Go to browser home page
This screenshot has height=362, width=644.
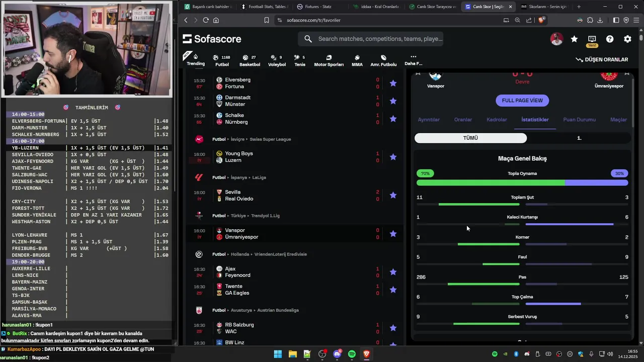[216, 20]
